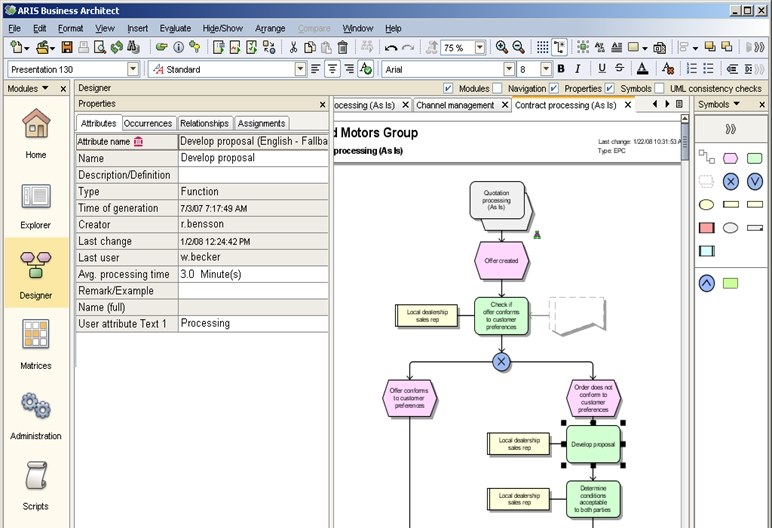Select the yellow ellipse symbol

pyautogui.click(x=707, y=204)
